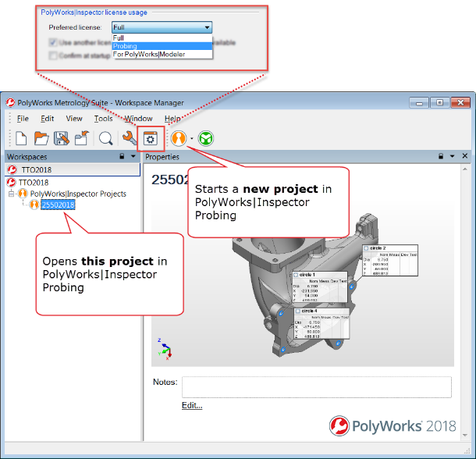The image size is (476, 459).
Task: Minimize the Workspace Manager window
Action: [419, 103]
